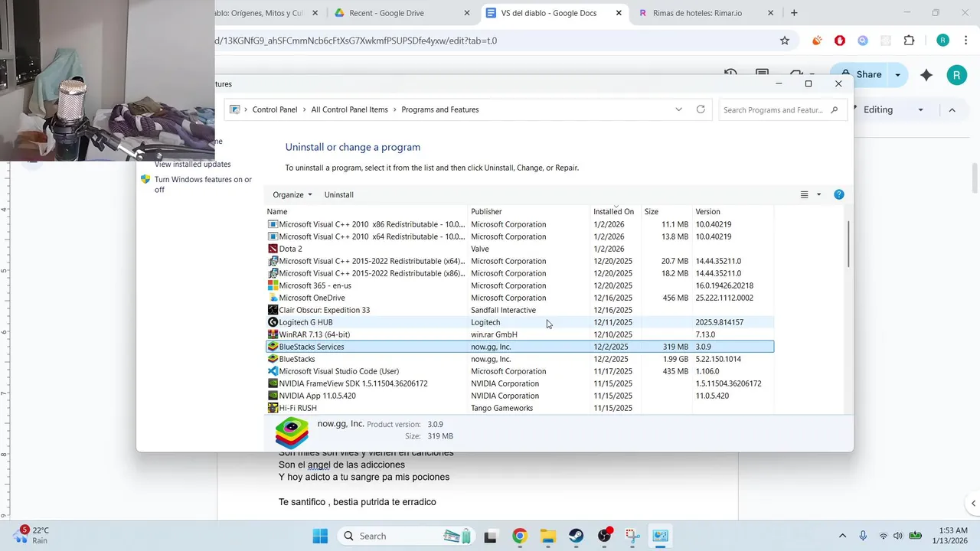Click the Uninstall toolbar button
Viewport: 980px width, 551px height.
pyautogui.click(x=339, y=194)
